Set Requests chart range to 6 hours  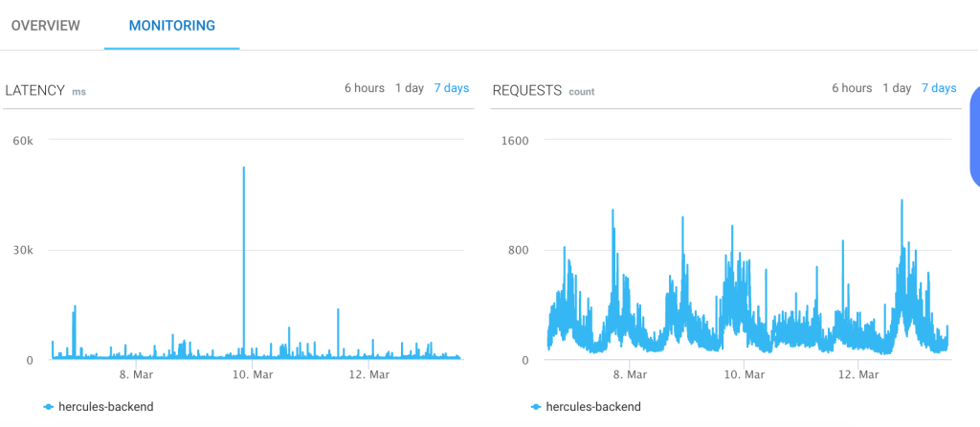(x=852, y=88)
